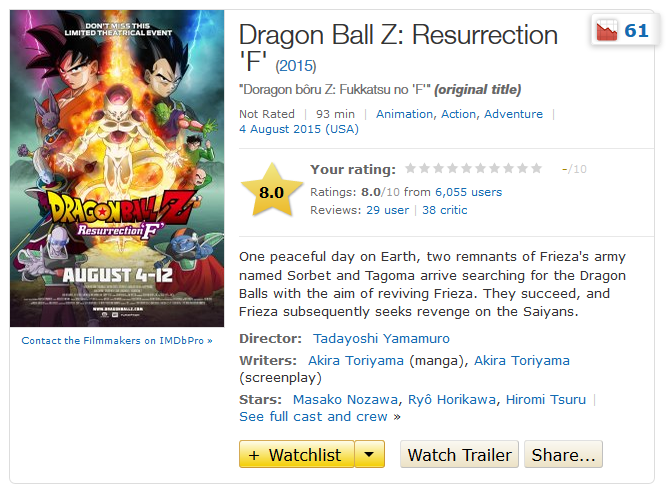The height and width of the screenshot is (489, 668).
Task: Rate the movie eight stars
Action: click(x=508, y=169)
